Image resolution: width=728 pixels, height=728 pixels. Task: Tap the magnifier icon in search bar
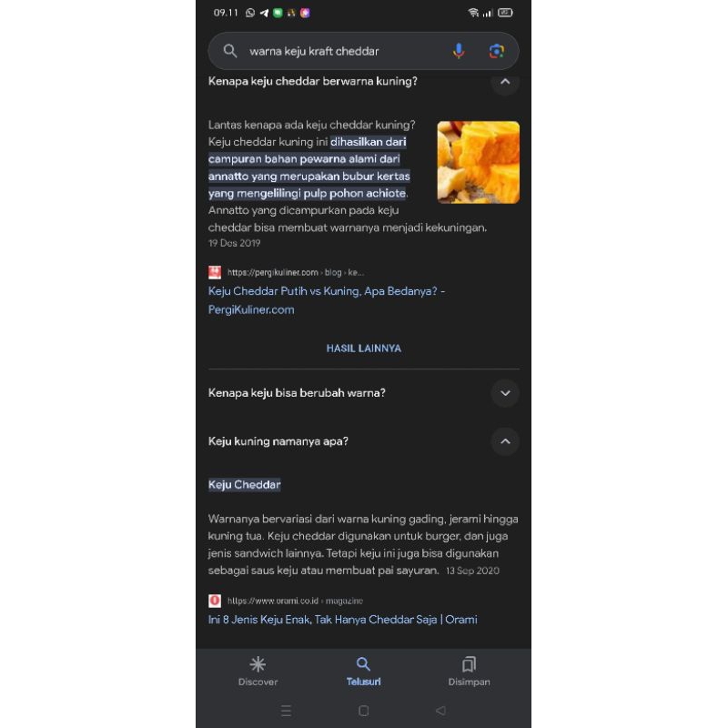pyautogui.click(x=230, y=51)
